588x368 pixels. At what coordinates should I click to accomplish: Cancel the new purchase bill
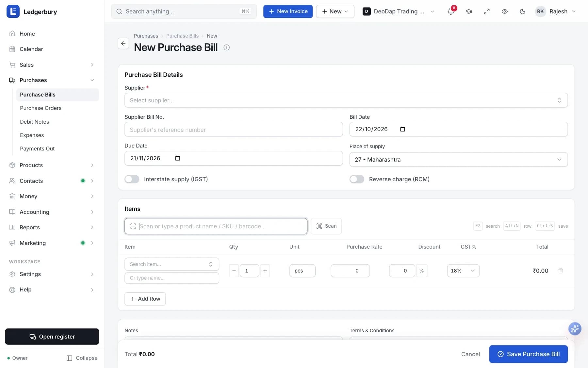[470, 354]
